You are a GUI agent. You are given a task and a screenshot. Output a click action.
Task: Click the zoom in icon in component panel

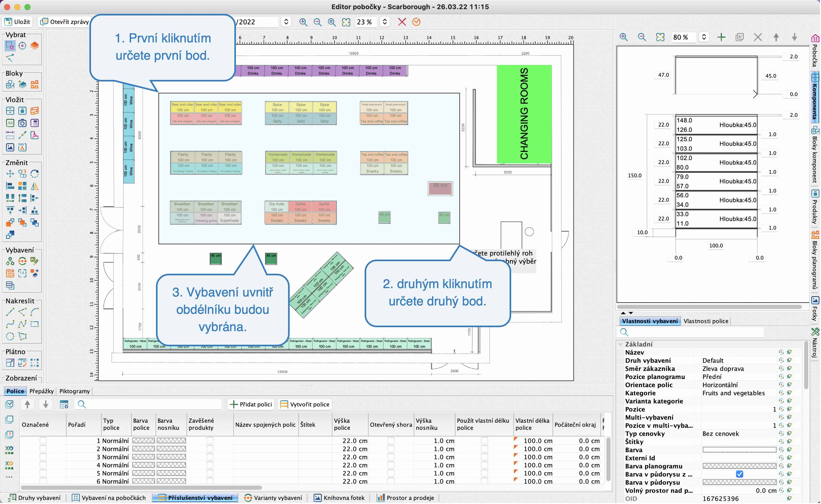pos(624,37)
